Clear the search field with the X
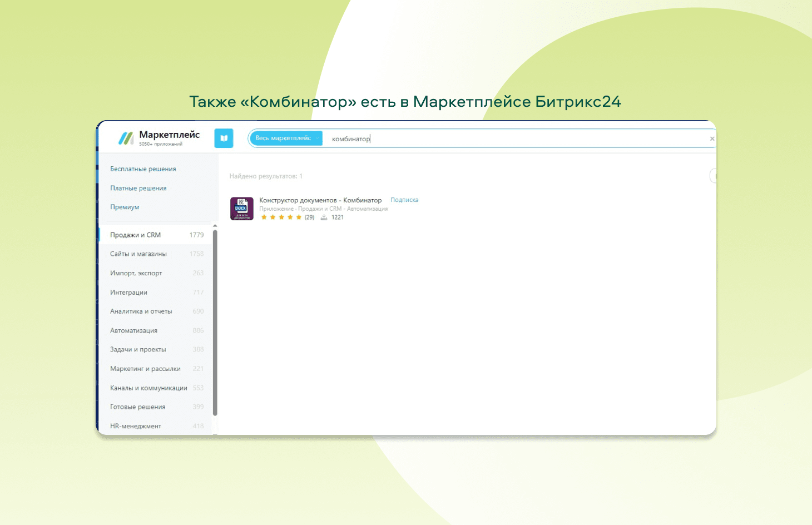 click(x=712, y=138)
